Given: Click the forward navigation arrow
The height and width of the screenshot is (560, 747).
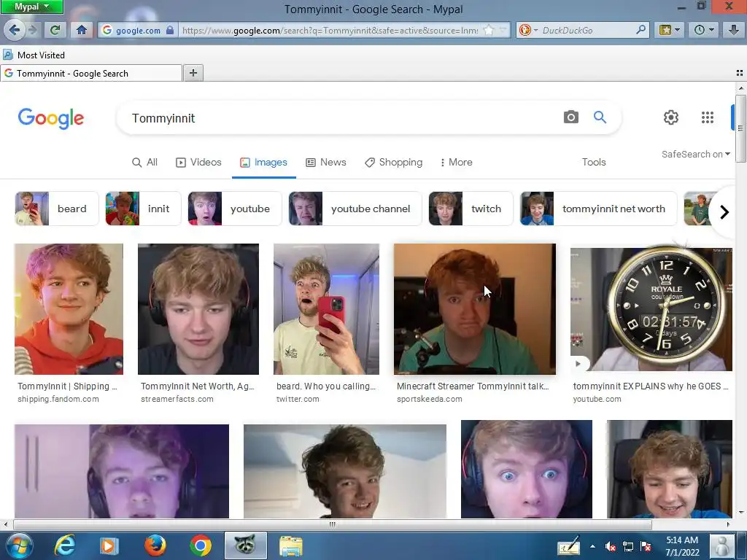Looking at the screenshot, I should tap(33, 30).
